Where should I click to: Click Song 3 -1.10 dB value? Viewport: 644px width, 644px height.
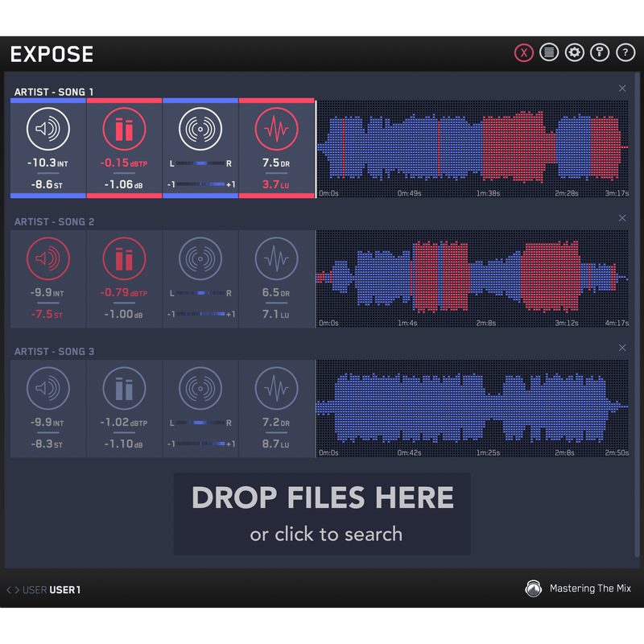[x=124, y=444]
